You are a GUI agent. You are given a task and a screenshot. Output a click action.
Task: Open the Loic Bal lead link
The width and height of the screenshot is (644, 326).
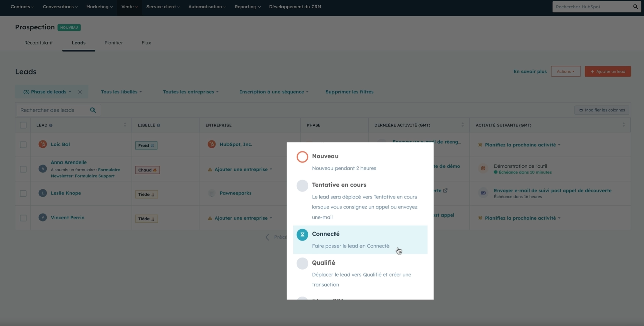click(x=60, y=144)
